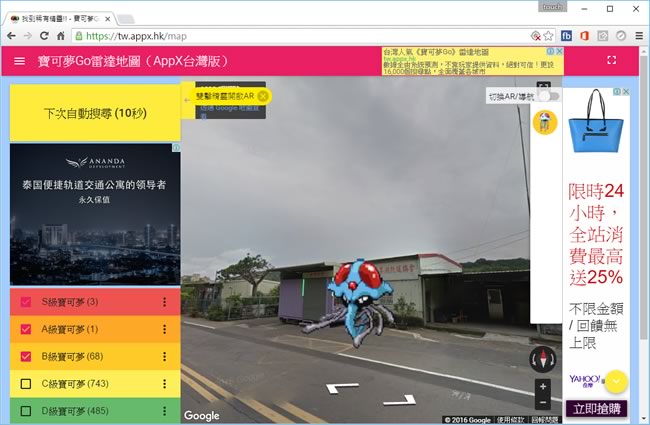Toggle the 切換AR/導航 switch

(549, 96)
